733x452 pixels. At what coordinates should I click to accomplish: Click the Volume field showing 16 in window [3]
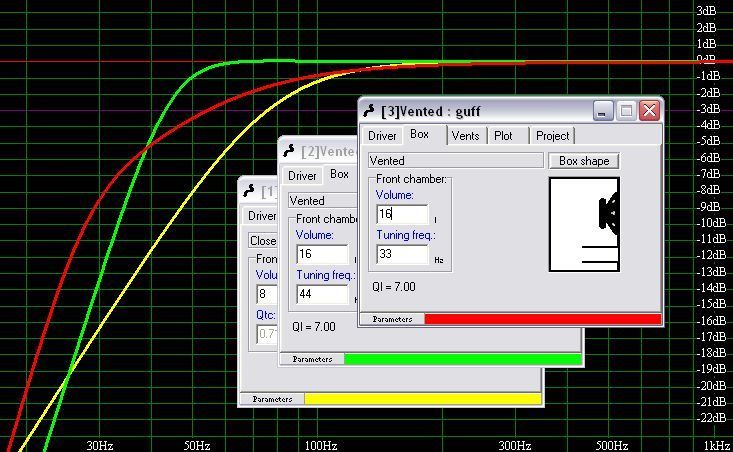402,214
